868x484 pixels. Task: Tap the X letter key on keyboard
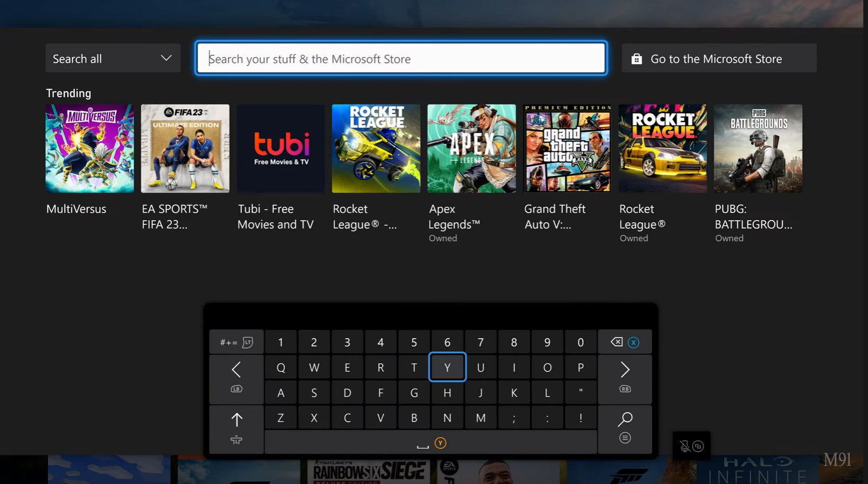click(x=314, y=418)
